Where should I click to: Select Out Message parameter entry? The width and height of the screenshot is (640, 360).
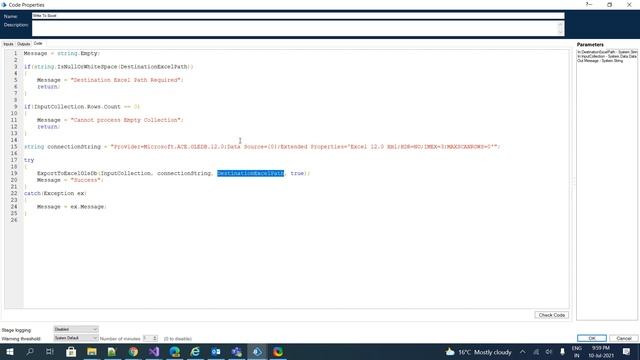[x=600, y=61]
